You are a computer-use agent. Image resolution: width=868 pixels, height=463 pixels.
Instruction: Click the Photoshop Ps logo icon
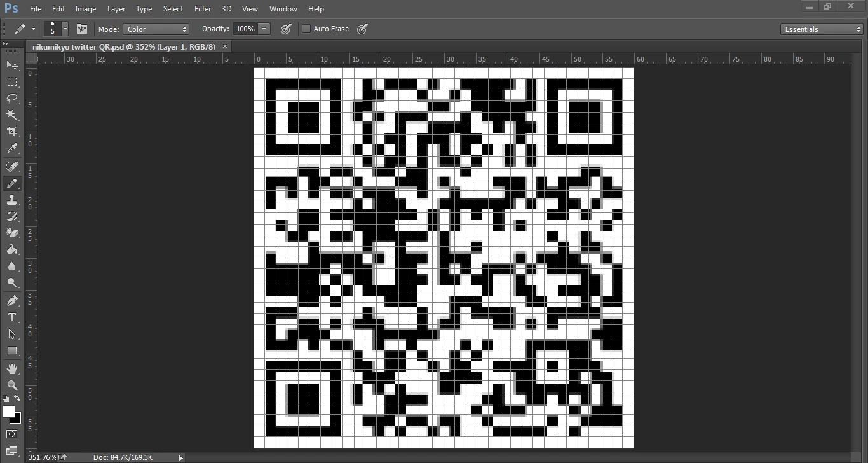coord(11,9)
